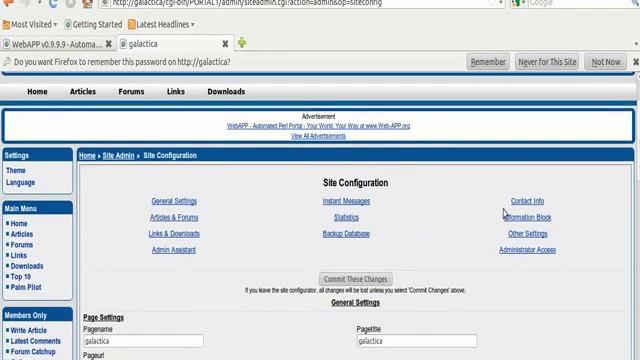Viewport: 640px width, 360px height.
Task: Open Forum Catchup under Members Only
Action: [x=33, y=351]
